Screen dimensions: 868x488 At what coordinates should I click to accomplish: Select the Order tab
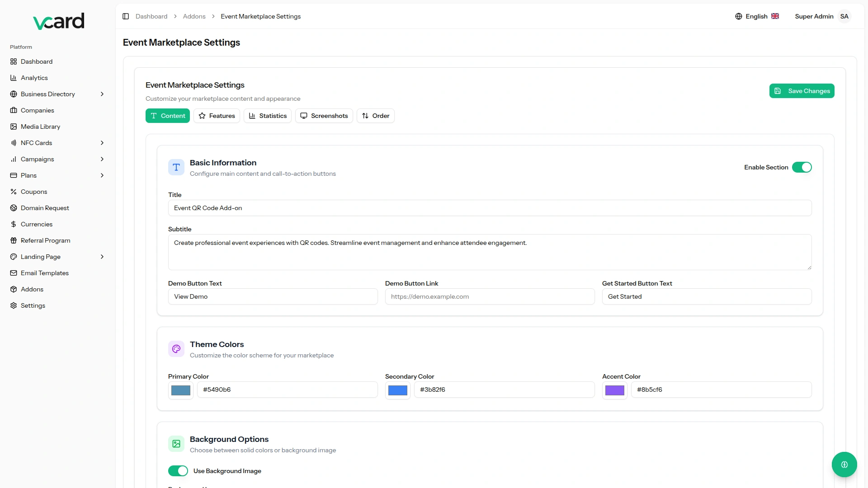[x=376, y=116]
